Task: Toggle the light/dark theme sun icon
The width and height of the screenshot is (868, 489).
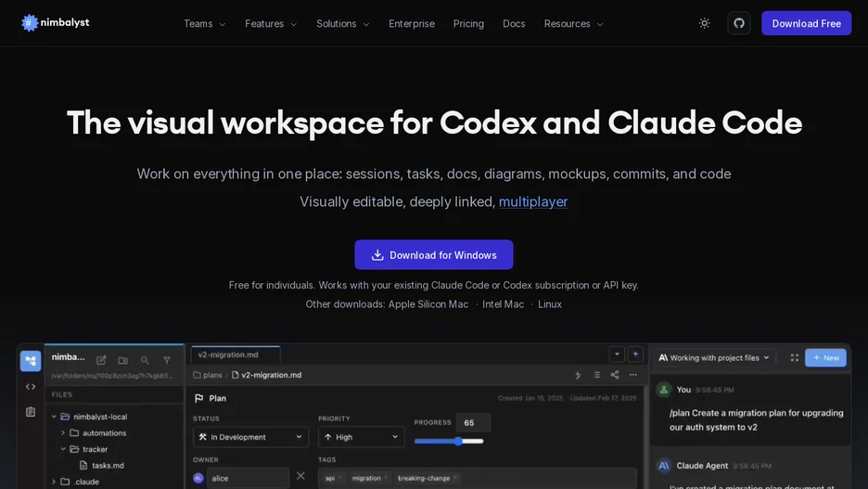Action: 704,23
